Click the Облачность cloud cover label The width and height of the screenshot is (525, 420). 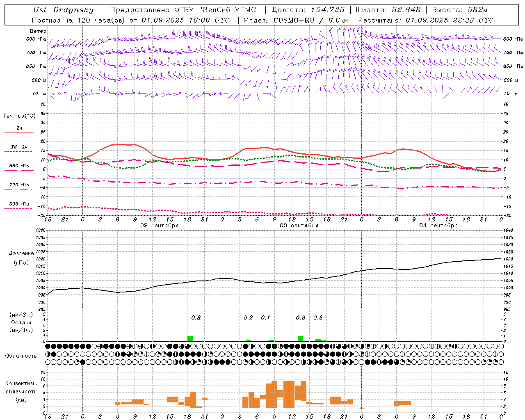point(21,356)
